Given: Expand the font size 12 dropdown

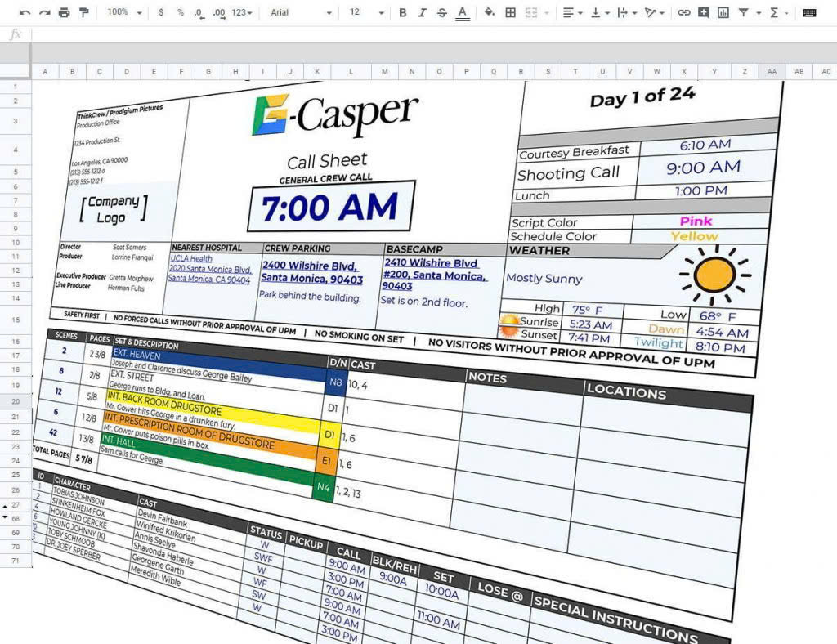Looking at the screenshot, I should (365, 13).
